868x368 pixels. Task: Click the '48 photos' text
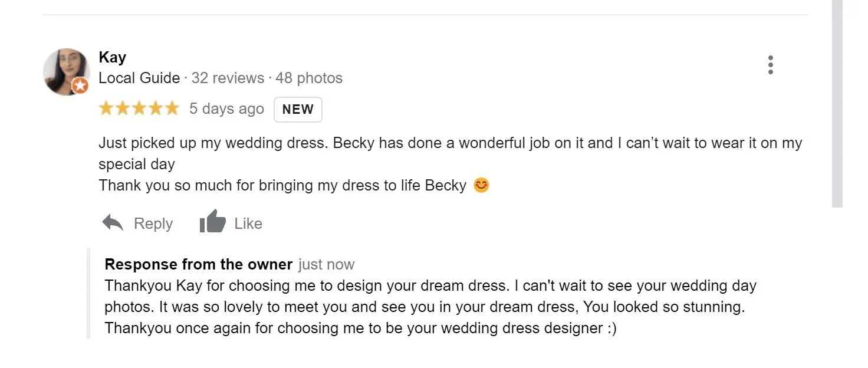click(309, 78)
